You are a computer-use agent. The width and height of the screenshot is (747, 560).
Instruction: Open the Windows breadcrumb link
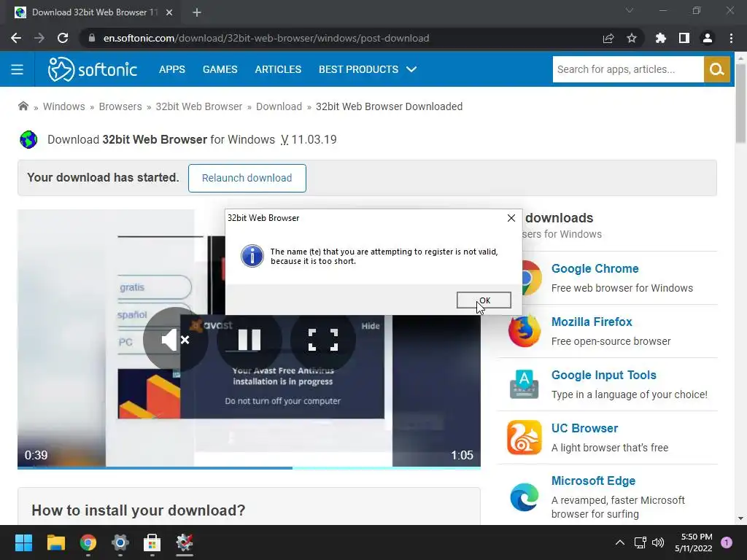click(64, 106)
